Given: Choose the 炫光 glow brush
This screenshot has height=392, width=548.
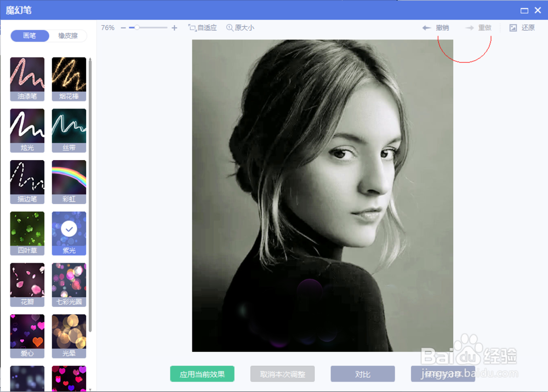Looking at the screenshot, I should [27, 130].
